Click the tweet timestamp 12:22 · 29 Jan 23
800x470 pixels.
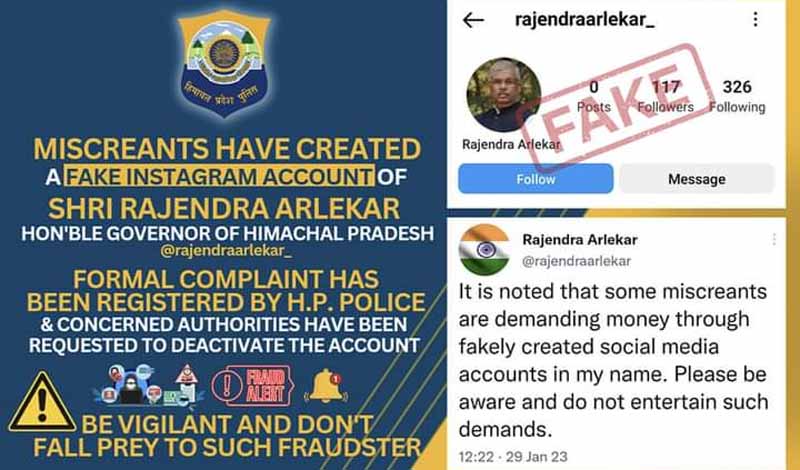[513, 457]
